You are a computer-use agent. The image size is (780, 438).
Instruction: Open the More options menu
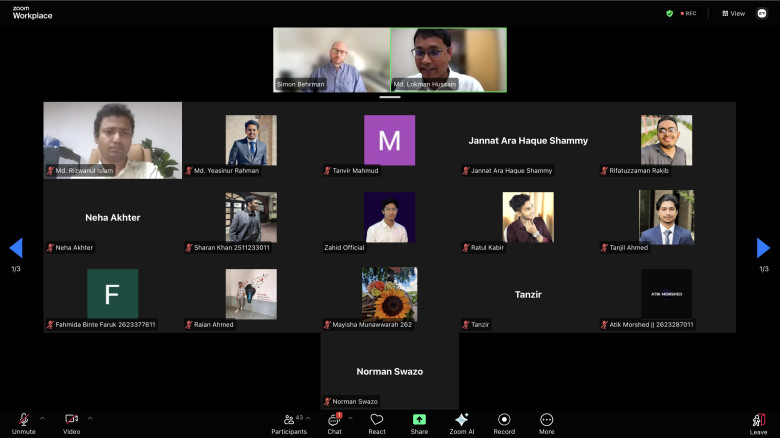pos(546,424)
